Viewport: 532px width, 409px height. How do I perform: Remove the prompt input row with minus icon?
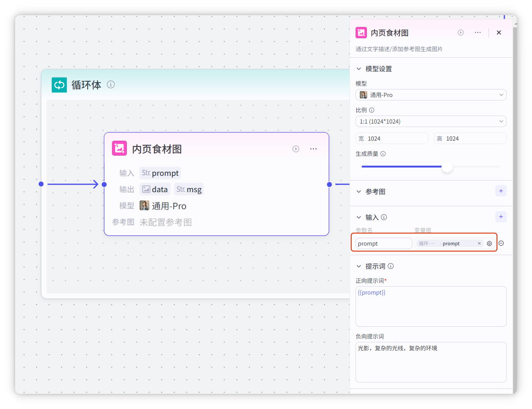501,243
